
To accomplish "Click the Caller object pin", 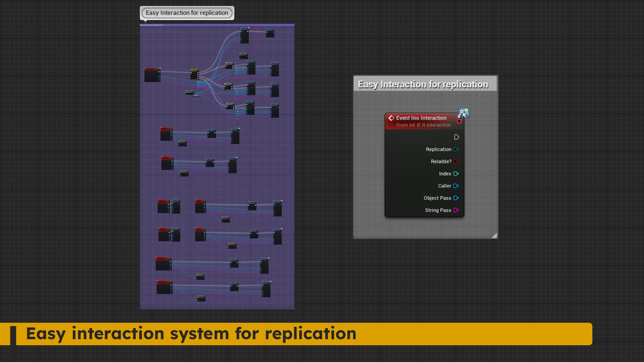I will [455, 186].
